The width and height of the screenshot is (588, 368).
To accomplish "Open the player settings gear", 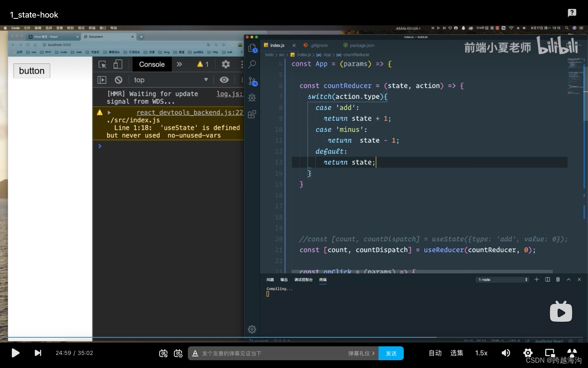I will [x=528, y=353].
